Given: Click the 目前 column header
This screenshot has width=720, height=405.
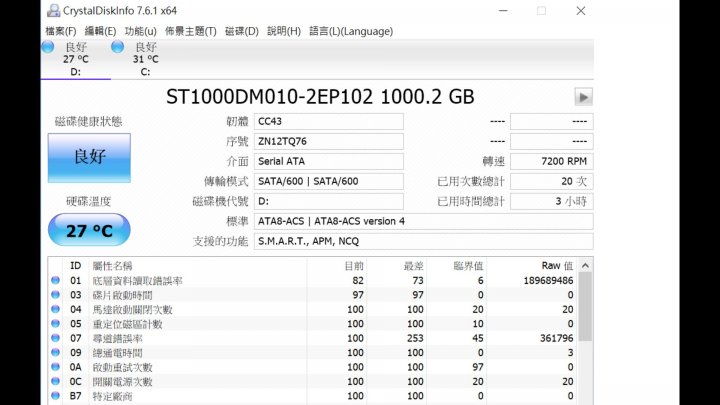Looking at the screenshot, I should [337, 266].
